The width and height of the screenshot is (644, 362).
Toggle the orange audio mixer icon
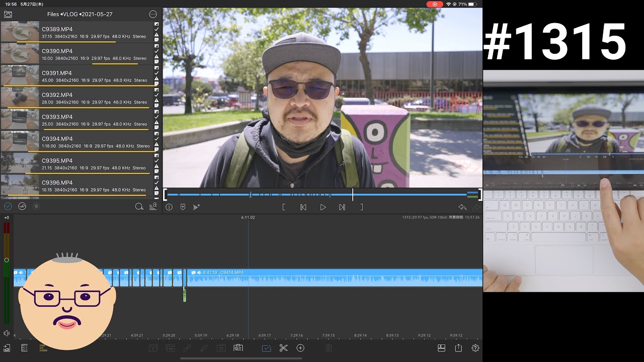point(43,347)
